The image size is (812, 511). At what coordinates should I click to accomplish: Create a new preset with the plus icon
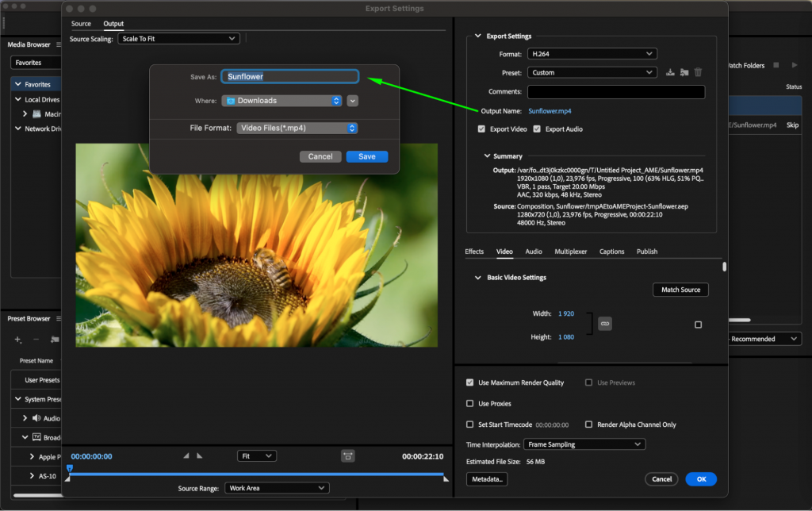pyautogui.click(x=17, y=339)
